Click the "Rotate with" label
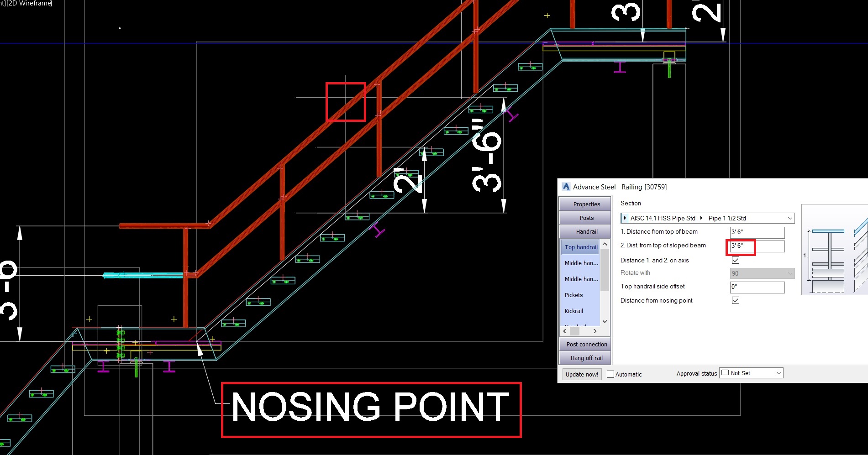868x455 pixels. 635,272
